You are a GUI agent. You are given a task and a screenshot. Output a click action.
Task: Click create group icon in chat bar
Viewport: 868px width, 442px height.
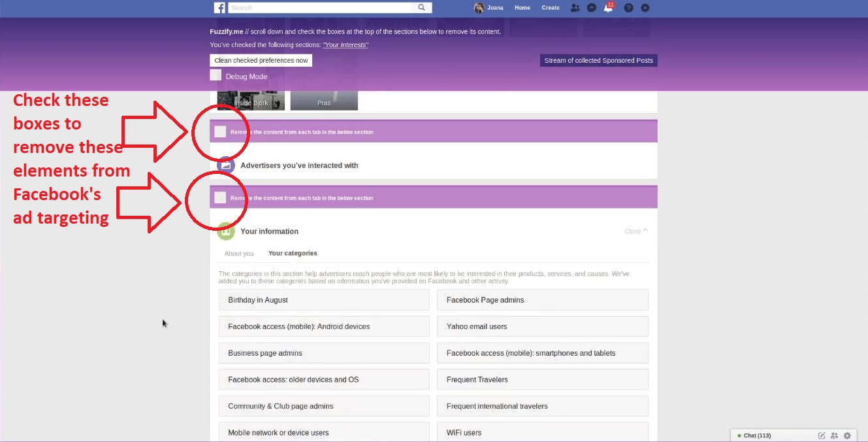pos(834,435)
